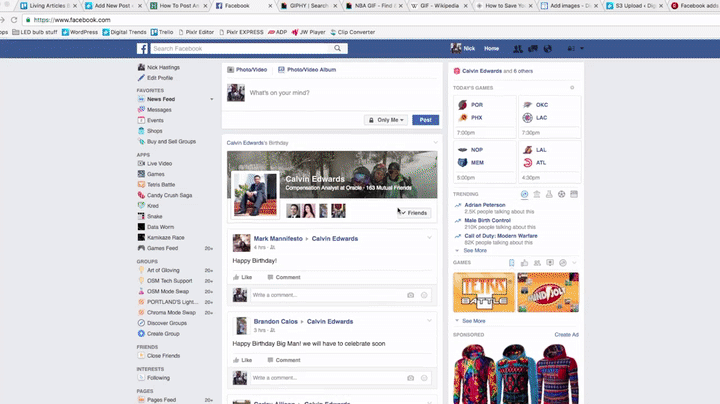This screenshot has height=404, width=720.
Task: Open privacy shortcuts lock icon
Action: pos(571,48)
